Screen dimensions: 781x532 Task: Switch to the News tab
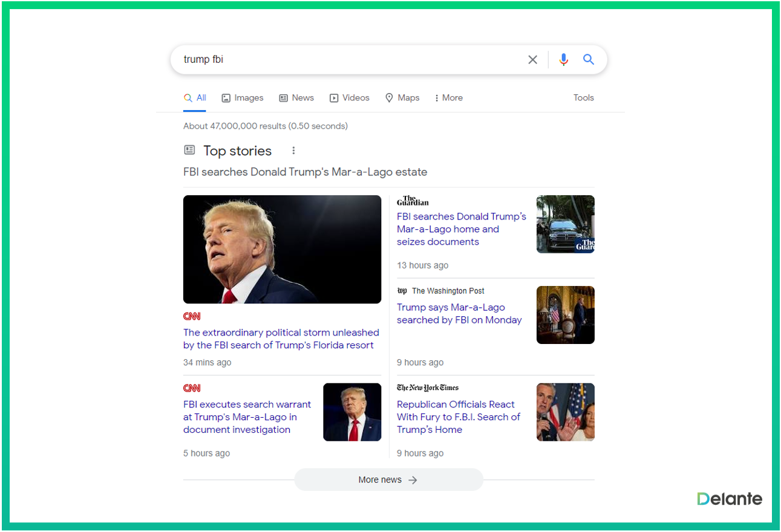pyautogui.click(x=296, y=98)
